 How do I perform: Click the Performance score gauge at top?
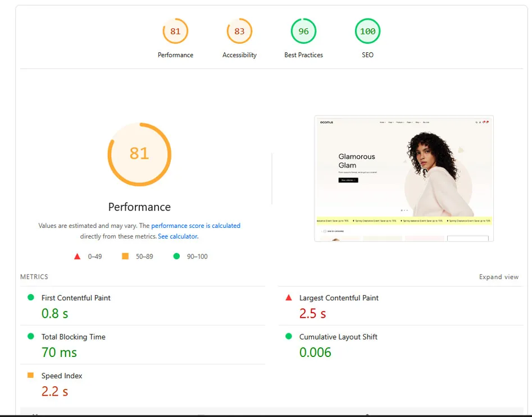point(175,31)
